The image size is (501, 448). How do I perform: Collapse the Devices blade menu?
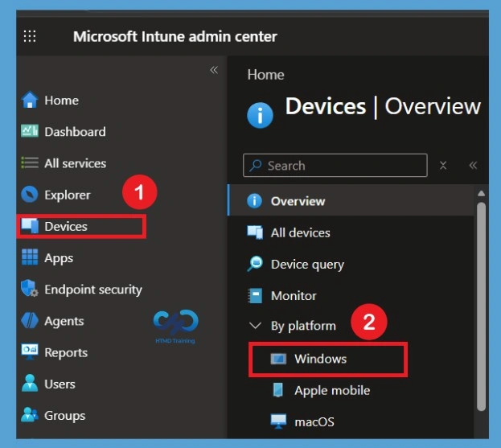pyautogui.click(x=473, y=165)
